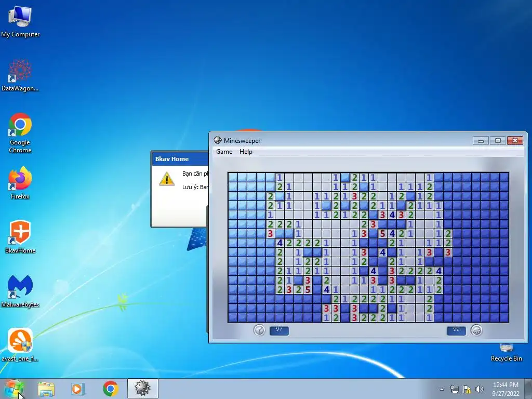Click the Minesweeper title bar mine icon
The width and height of the screenshot is (532, 399).
point(218,140)
